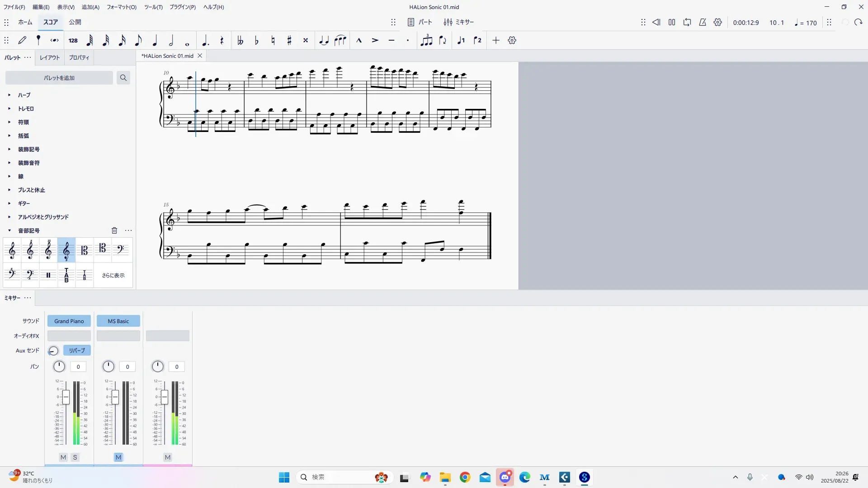Click the Grand Piano sound button

tap(69, 321)
